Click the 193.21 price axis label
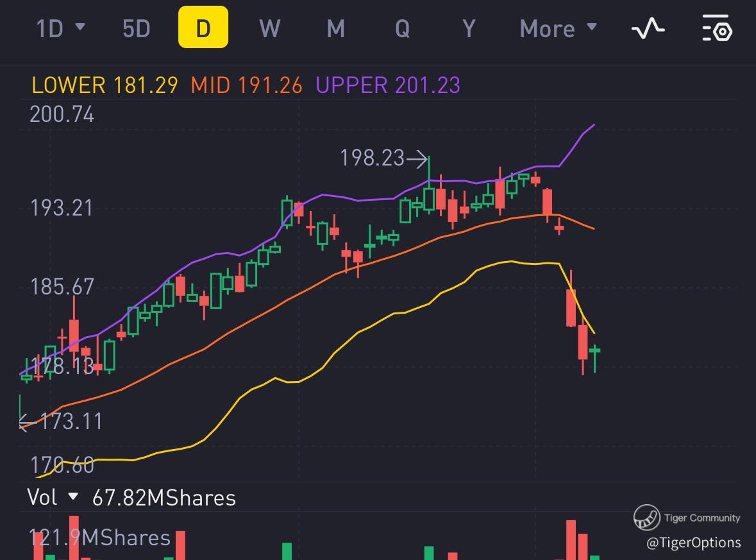The width and height of the screenshot is (756, 560). 61,208
